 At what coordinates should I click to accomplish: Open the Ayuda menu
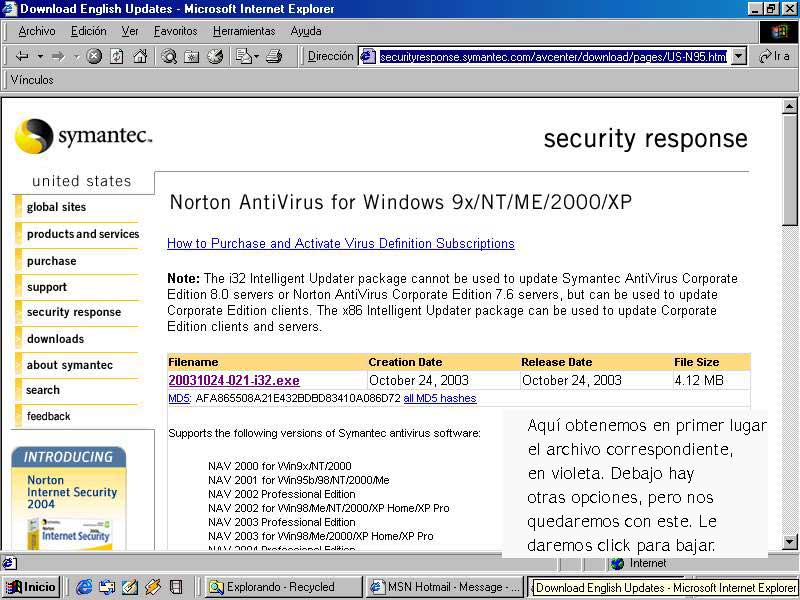[x=306, y=31]
